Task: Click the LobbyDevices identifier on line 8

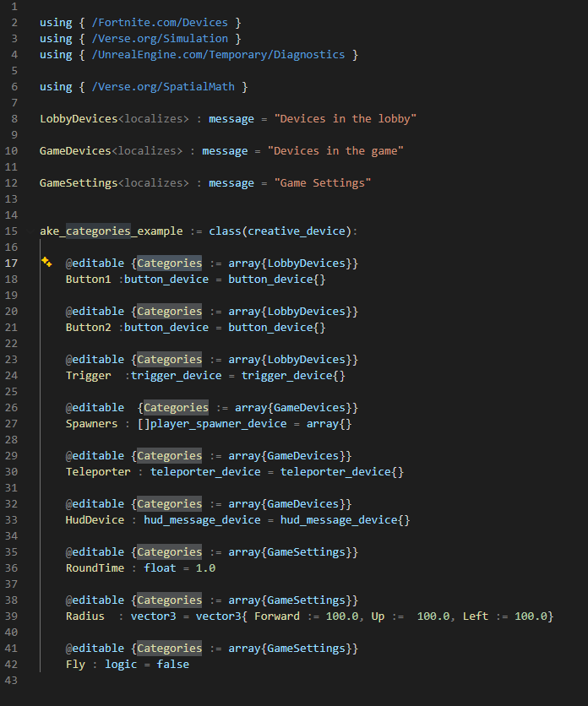Action: [x=79, y=119]
